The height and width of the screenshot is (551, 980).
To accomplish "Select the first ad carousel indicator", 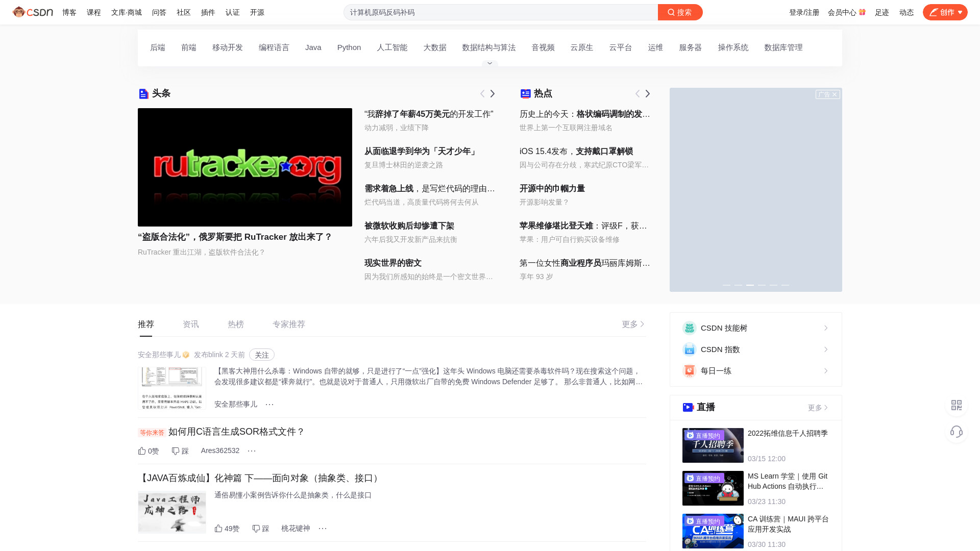I will (x=726, y=285).
